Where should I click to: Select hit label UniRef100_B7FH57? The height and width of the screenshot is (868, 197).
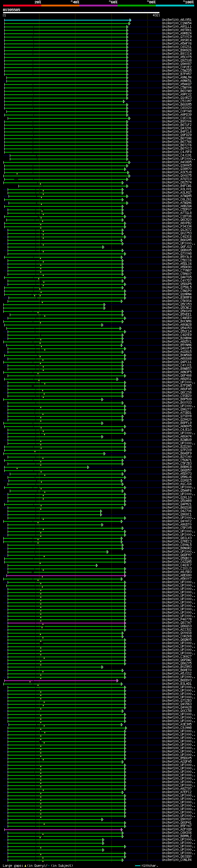[177, 74]
